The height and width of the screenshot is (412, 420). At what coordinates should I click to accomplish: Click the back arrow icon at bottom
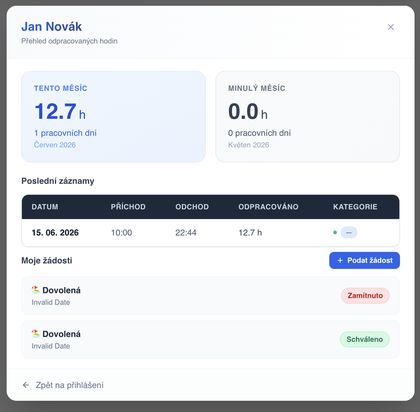point(26,385)
